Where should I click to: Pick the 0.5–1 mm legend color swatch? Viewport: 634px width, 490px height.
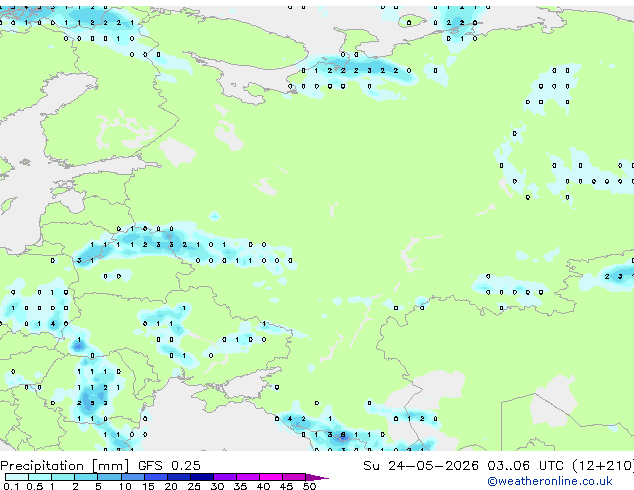[x=40, y=477]
